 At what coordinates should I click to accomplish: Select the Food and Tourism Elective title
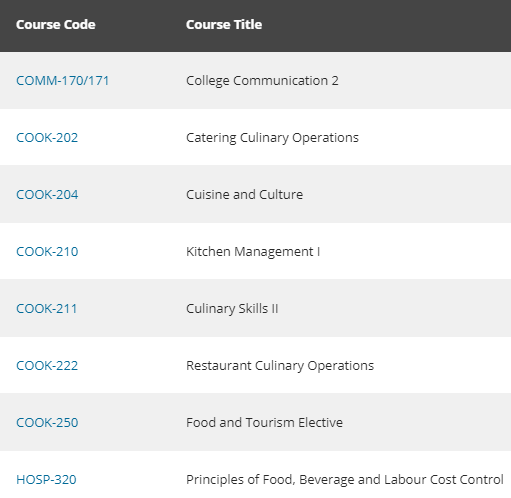(264, 423)
